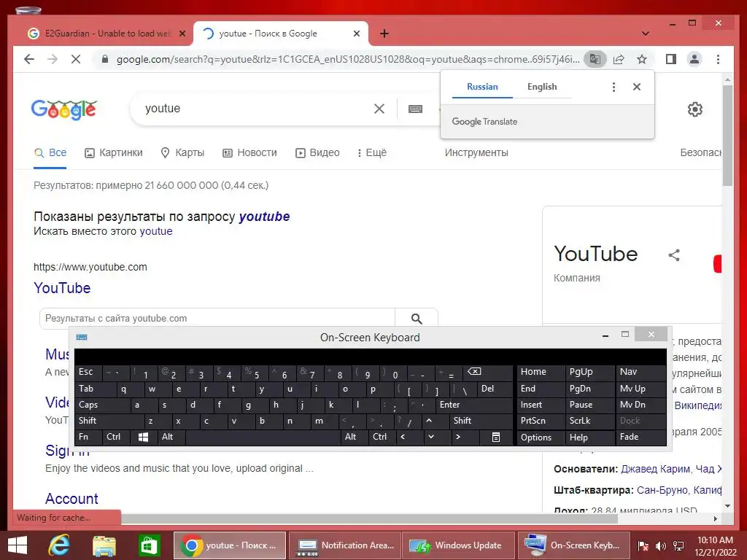Screen dimensions: 747x560
Task: Close the translate popup
Action: pyautogui.click(x=636, y=87)
